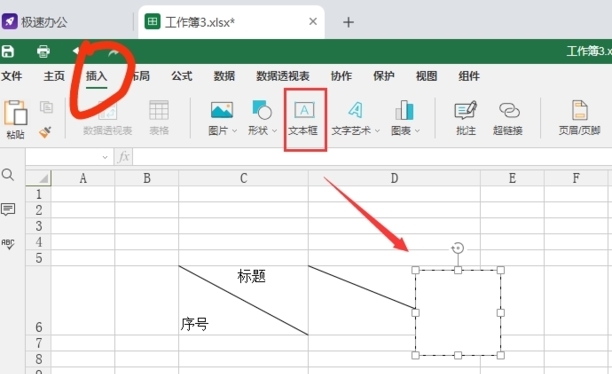Switch to the Data (数据) tab
Screen dimensions: 612x374
pos(224,76)
